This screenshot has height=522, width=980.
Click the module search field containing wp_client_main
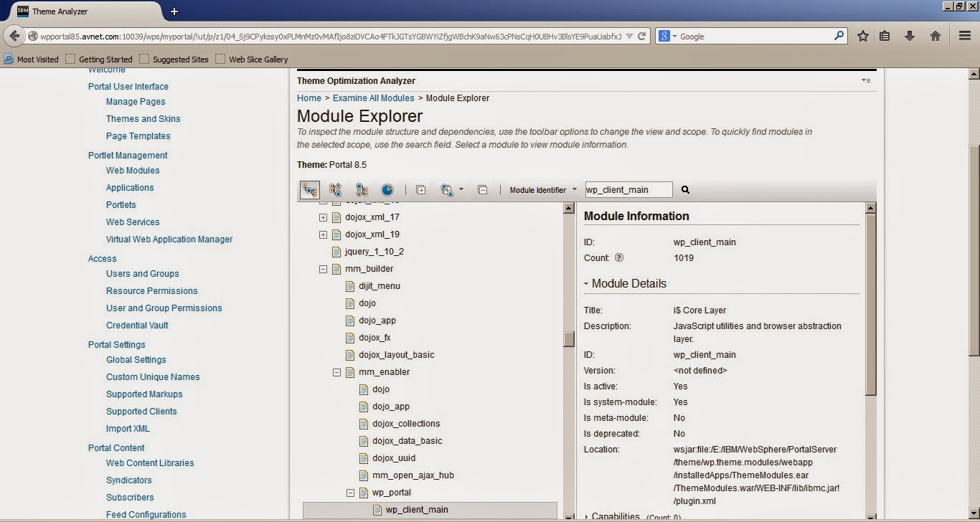pos(629,190)
